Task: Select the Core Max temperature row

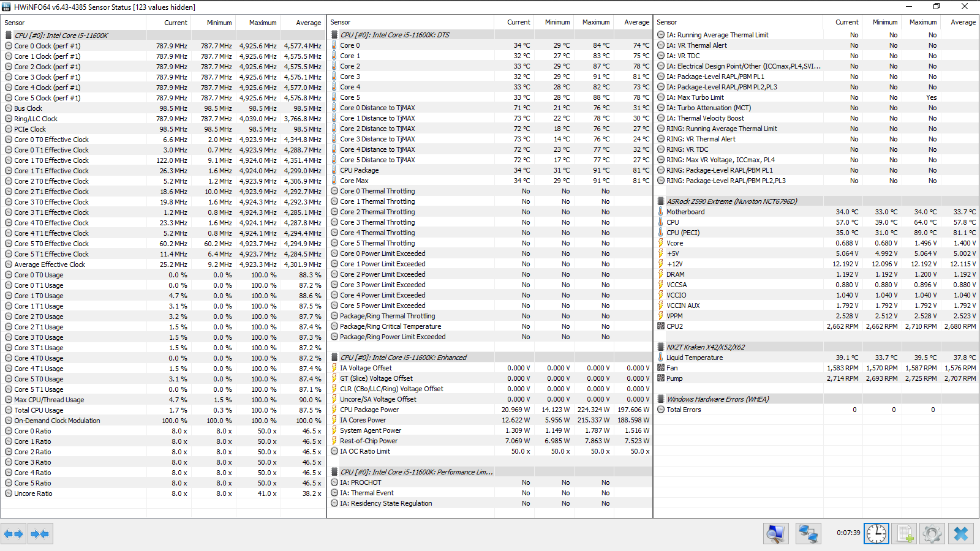Action: click(490, 181)
